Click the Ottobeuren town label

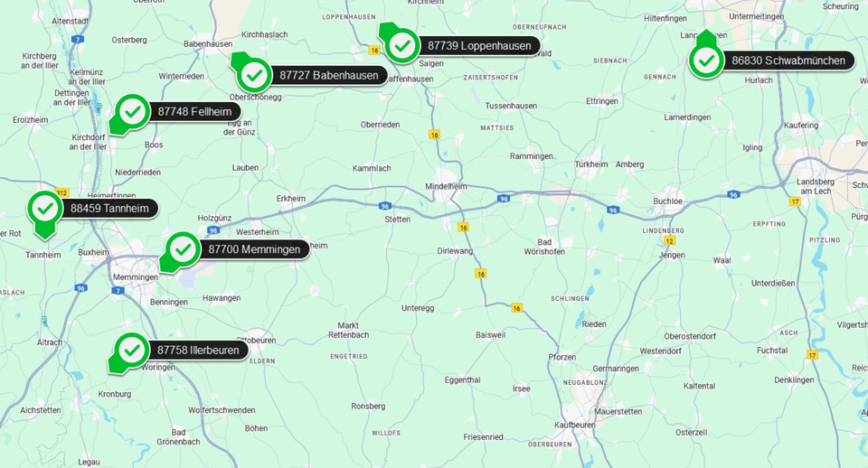coord(258,341)
